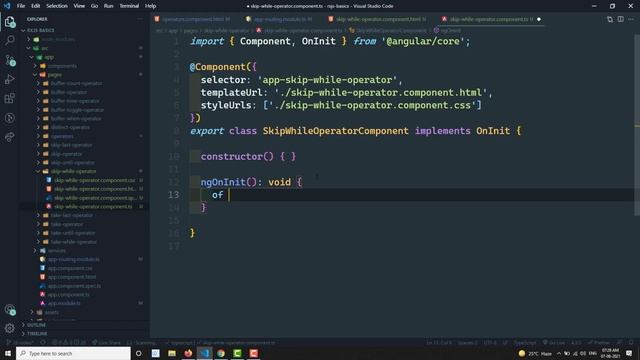Image resolution: width=640 pixels, height=360 pixels.
Task: Click the errors and warnings status bar counter
Action: click(69, 343)
